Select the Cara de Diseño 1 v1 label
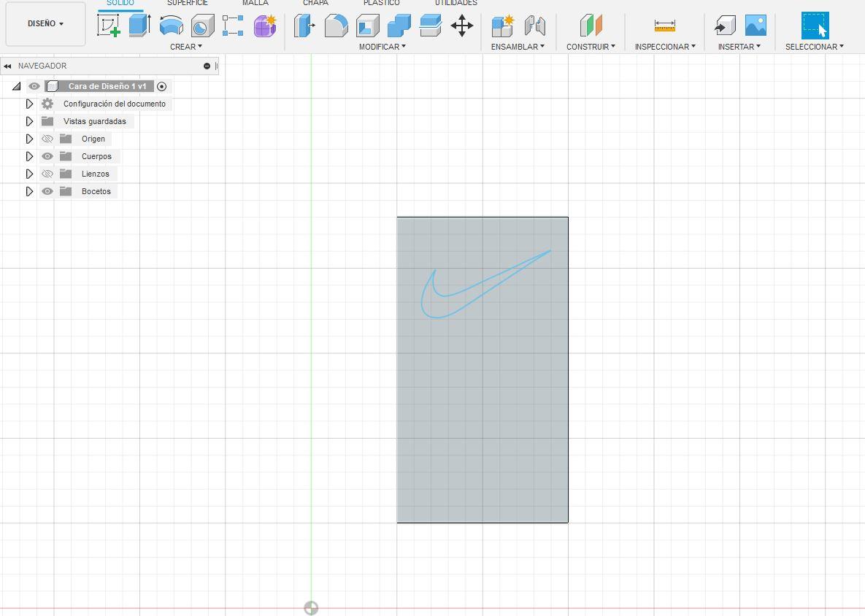 pos(107,86)
